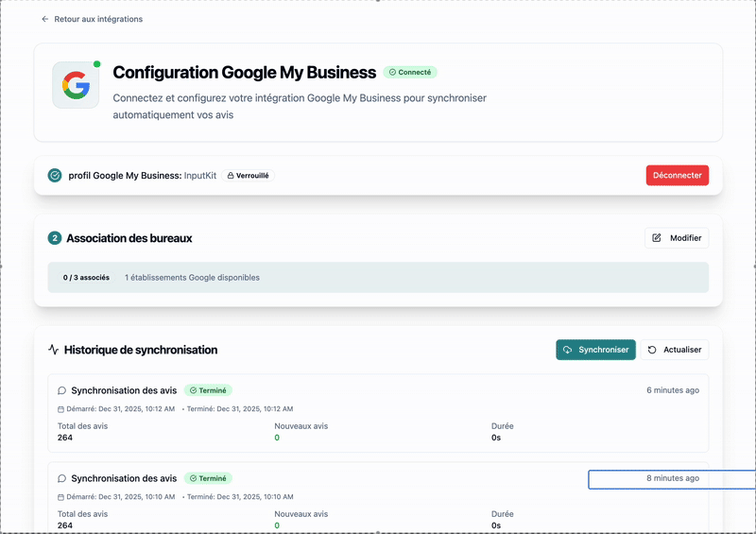Click the 0 / 3 associés badge
This screenshot has height=534, width=756.
(x=86, y=277)
